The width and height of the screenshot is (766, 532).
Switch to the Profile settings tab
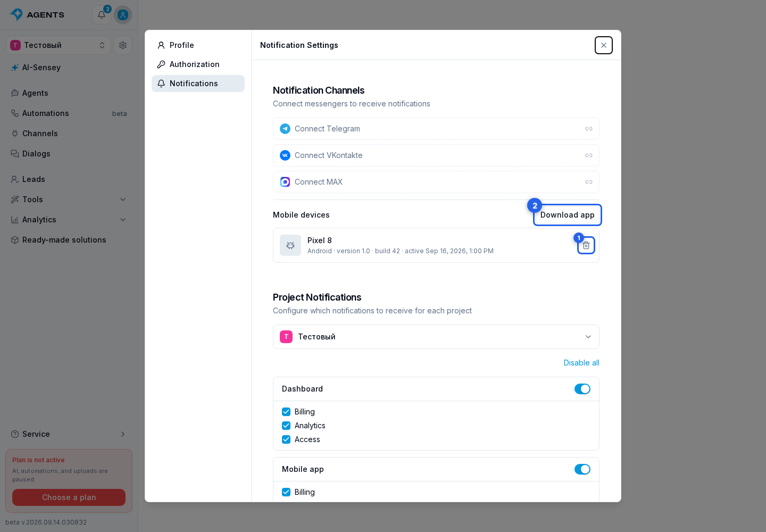(x=198, y=45)
